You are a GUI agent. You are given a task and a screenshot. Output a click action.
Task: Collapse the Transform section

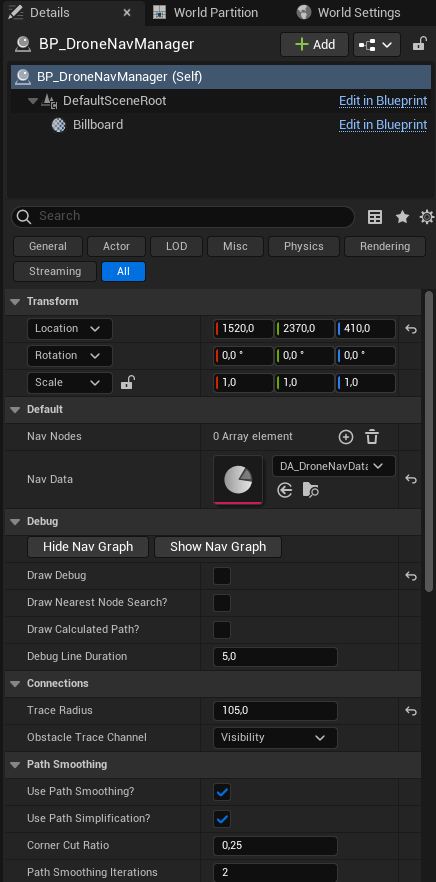click(x=15, y=302)
